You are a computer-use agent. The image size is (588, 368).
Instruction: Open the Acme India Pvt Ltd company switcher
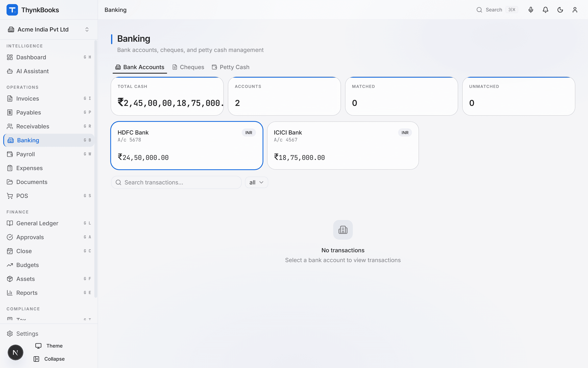pos(49,29)
